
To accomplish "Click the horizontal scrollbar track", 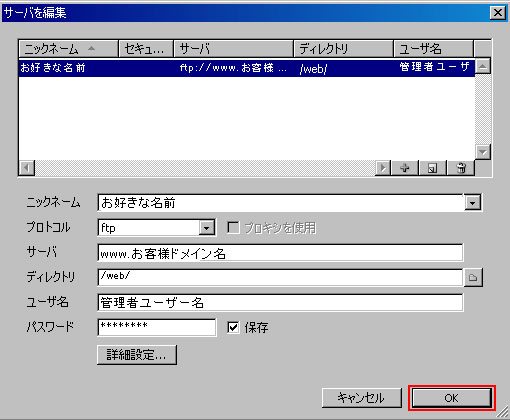I will [205, 168].
